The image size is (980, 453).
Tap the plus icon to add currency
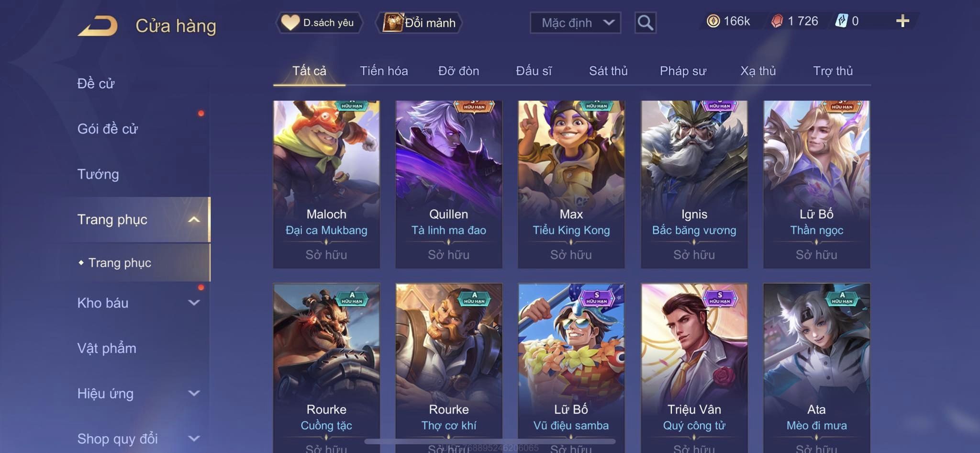pyautogui.click(x=902, y=21)
